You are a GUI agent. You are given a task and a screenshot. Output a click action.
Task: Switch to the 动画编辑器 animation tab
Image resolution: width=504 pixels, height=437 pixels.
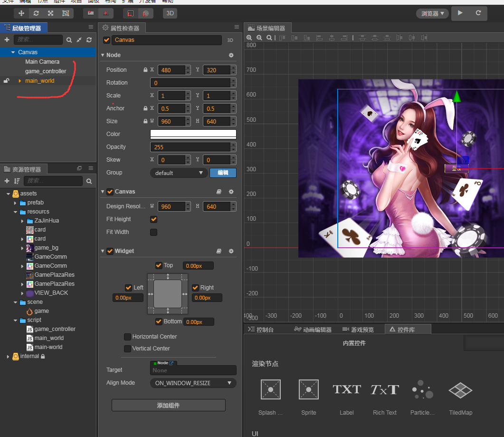coord(313,330)
